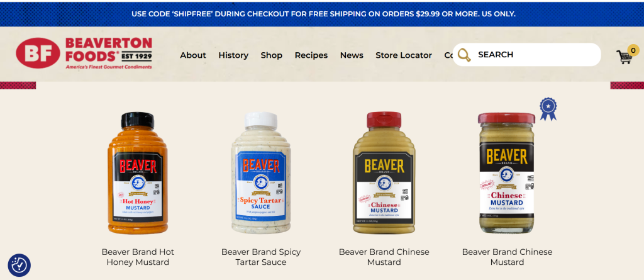644x280 pixels.
Task: Select the Chinese Mustard squeeze bottle image
Action: 384,172
